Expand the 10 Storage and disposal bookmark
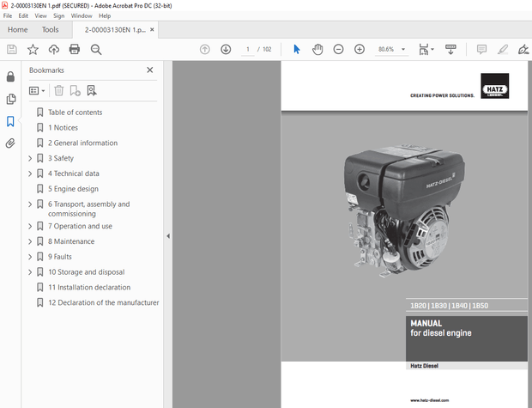The image size is (532, 408). pos(30,272)
